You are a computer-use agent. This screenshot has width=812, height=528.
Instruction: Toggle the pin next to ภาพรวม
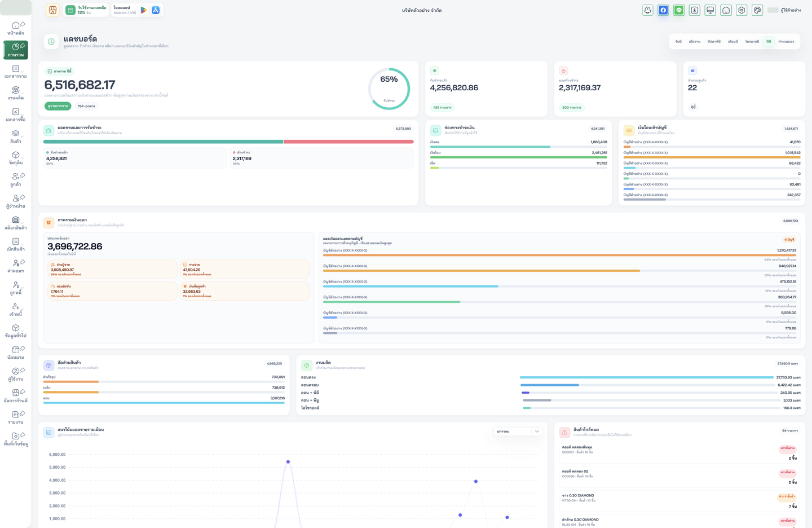[x=23, y=46]
